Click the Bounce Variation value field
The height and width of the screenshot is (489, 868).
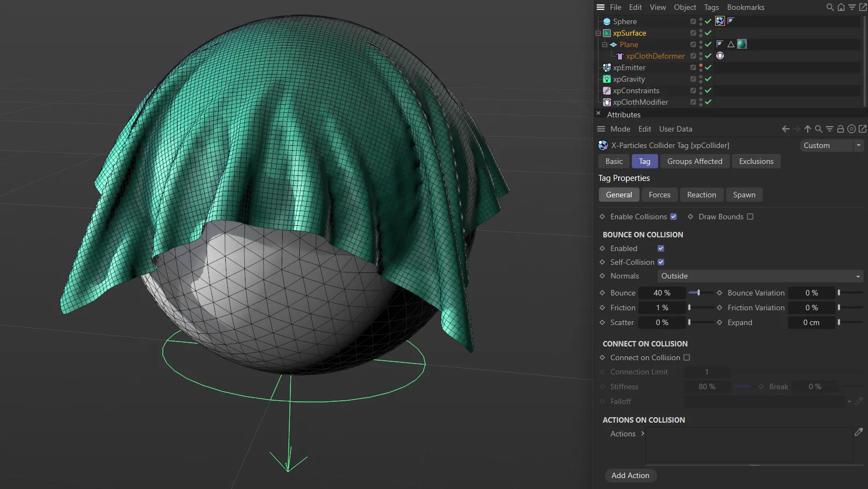click(812, 293)
